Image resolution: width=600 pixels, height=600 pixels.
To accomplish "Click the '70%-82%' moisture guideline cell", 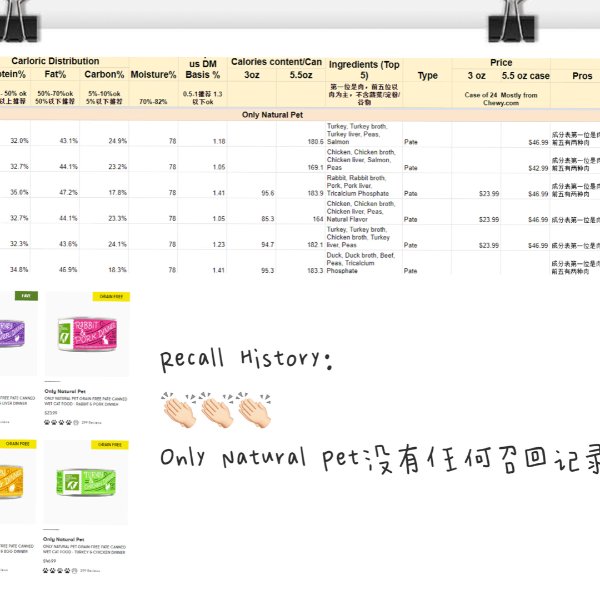I will click(153, 102).
